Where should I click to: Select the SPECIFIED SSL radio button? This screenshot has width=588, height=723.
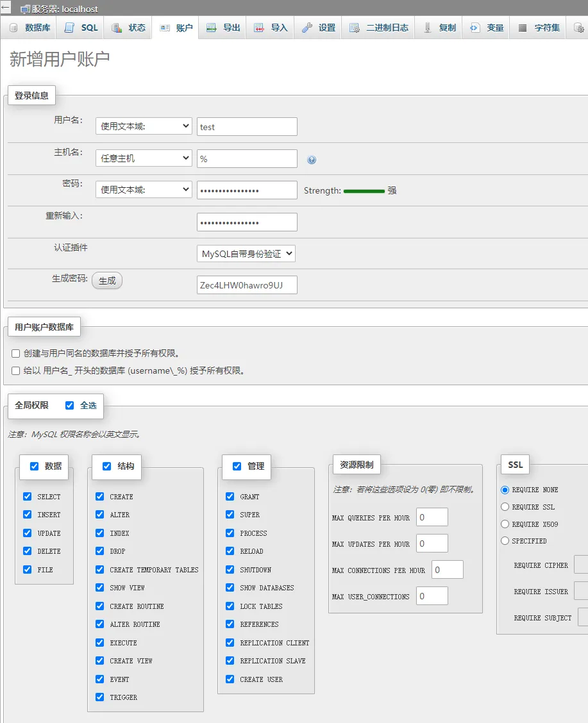click(x=505, y=541)
